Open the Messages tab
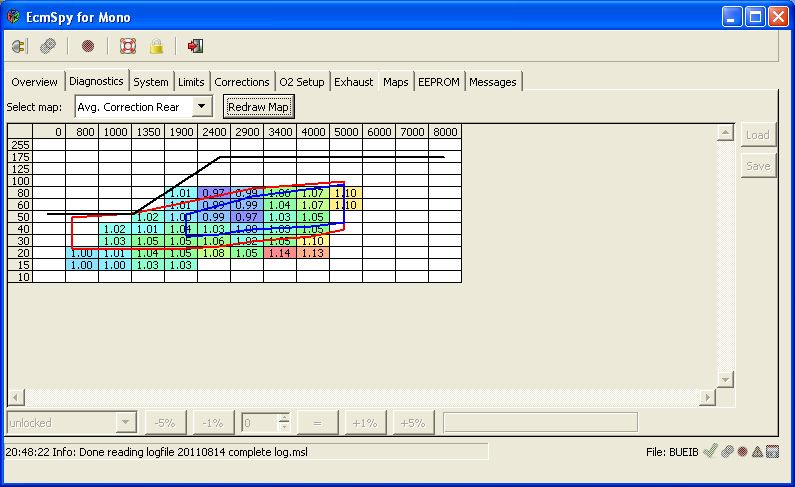 (x=492, y=82)
